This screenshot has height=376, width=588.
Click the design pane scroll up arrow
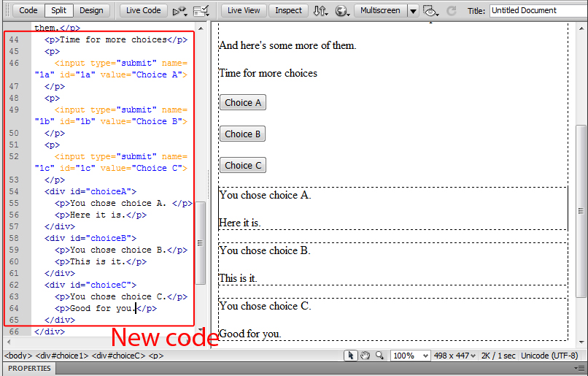[x=581, y=29]
